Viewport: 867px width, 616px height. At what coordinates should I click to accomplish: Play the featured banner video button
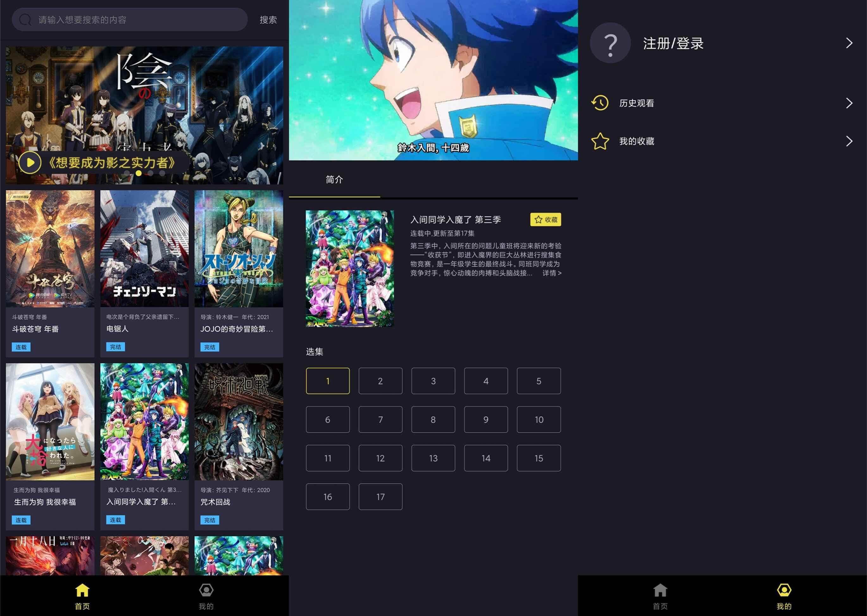pyautogui.click(x=30, y=163)
